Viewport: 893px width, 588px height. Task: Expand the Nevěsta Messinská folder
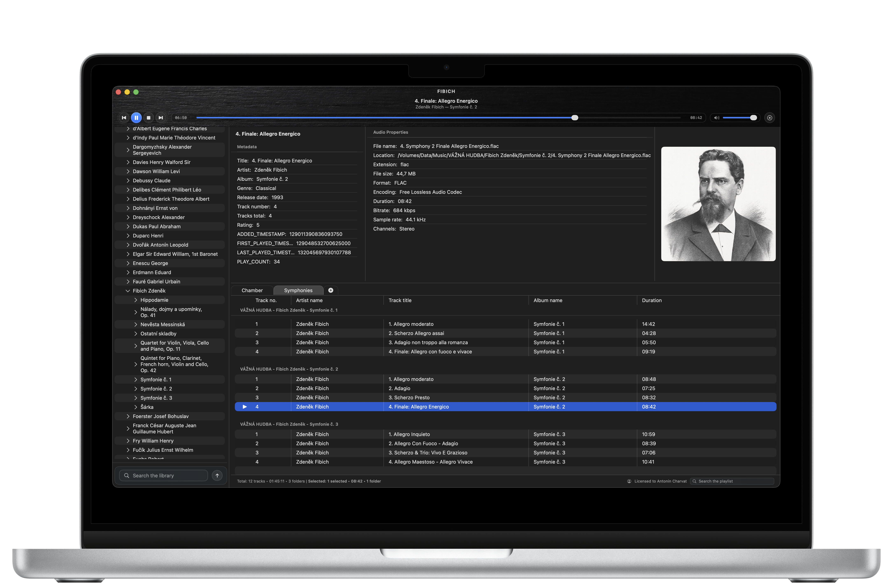click(135, 324)
